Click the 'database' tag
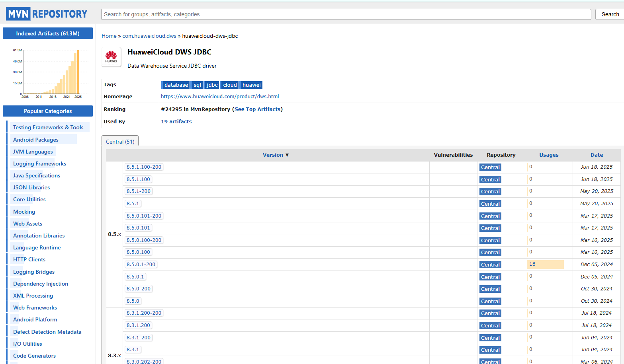This screenshot has height=364, width=624. (176, 85)
